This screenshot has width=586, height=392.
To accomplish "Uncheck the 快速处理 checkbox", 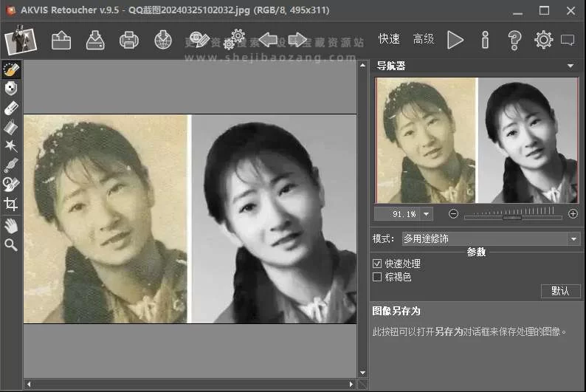I will [377, 264].
